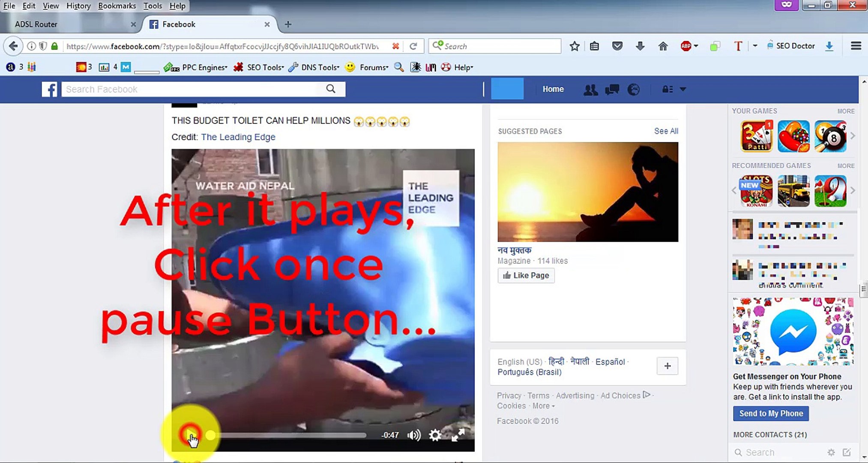
Task: Open the Downloads arrow icon
Action: pos(640,46)
